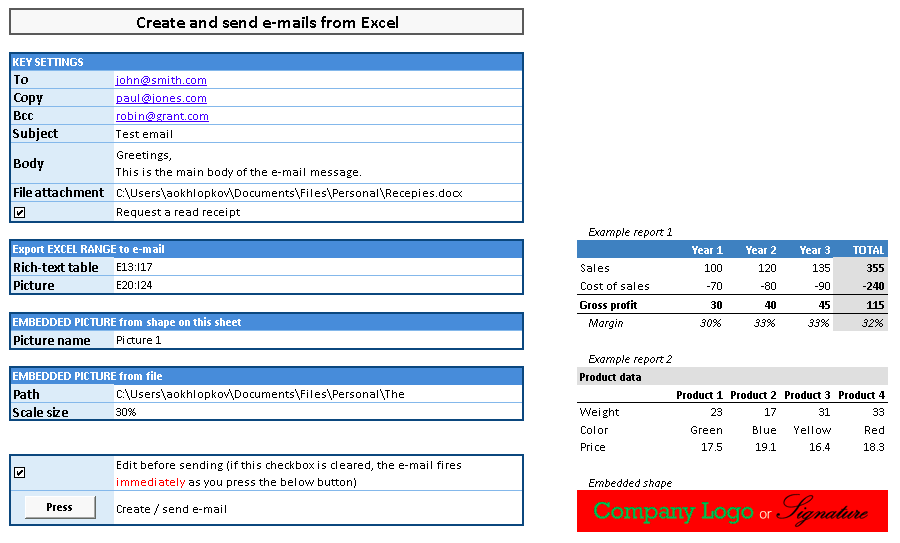Screen dimensions: 900x543
Task: Select the 'Request a read receipt' text
Action: click(x=178, y=212)
